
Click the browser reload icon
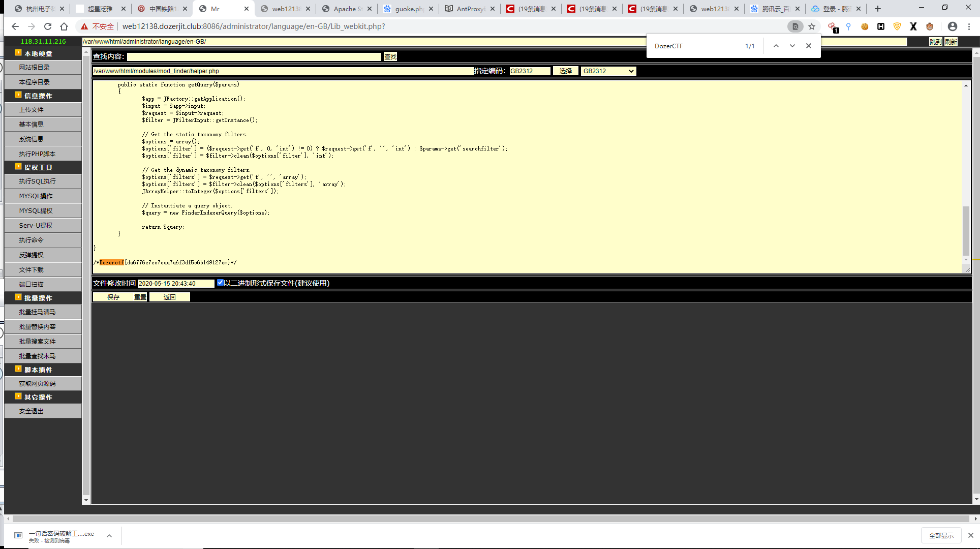coord(48,26)
